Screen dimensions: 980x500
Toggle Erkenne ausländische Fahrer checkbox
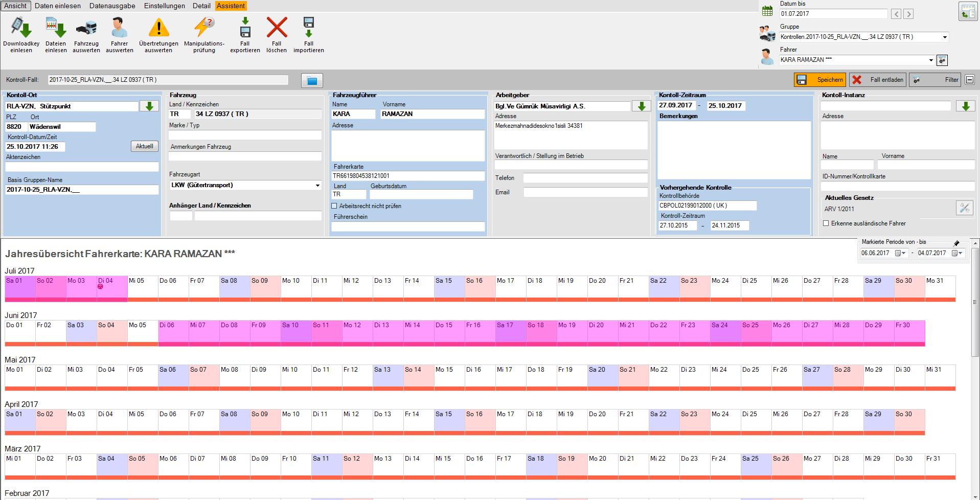pyautogui.click(x=826, y=223)
